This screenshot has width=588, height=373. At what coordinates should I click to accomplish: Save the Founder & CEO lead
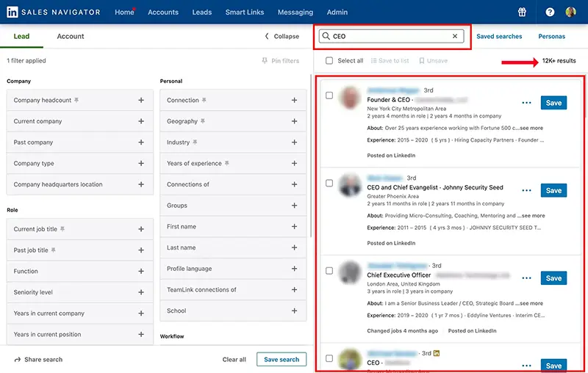click(553, 103)
